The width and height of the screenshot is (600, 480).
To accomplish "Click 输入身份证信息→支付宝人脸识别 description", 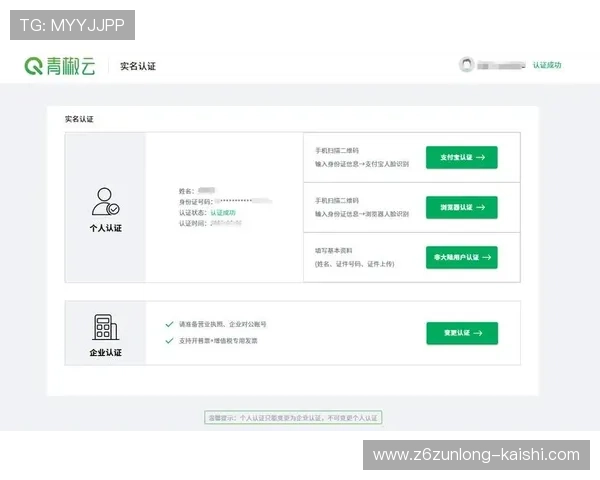I will [362, 164].
